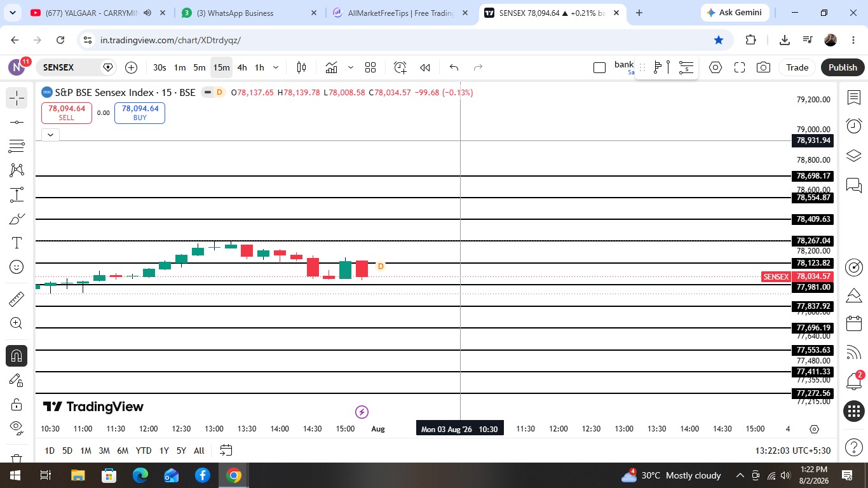The height and width of the screenshot is (488, 868).
Task: Open Microsoft Edge from the taskbar
Action: pyautogui.click(x=140, y=475)
